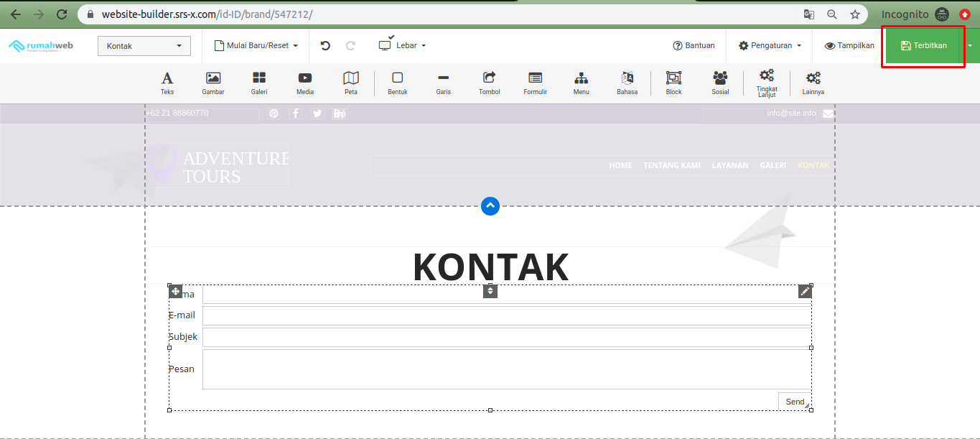Expand arrow next to Terbitkan button
This screenshot has height=439, width=980.
pos(971,45)
